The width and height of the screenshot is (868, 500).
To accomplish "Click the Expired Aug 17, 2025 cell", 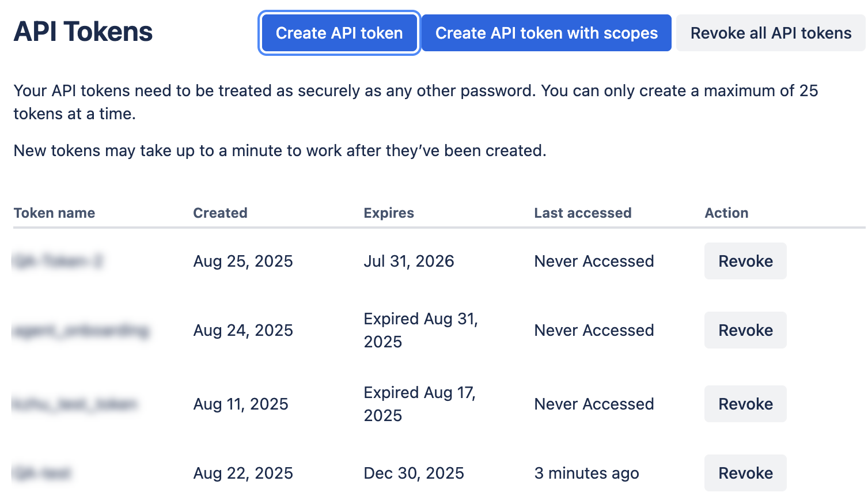I will point(419,404).
